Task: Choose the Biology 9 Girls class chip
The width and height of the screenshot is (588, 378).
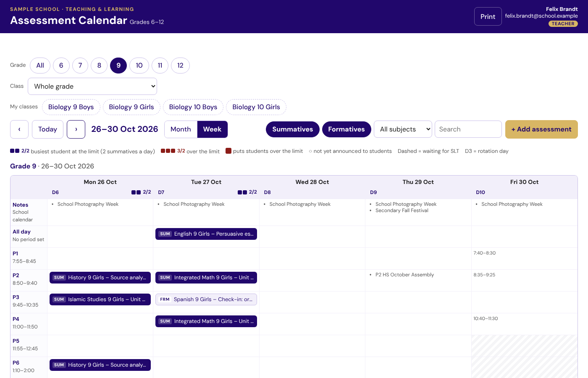Action: tap(131, 107)
